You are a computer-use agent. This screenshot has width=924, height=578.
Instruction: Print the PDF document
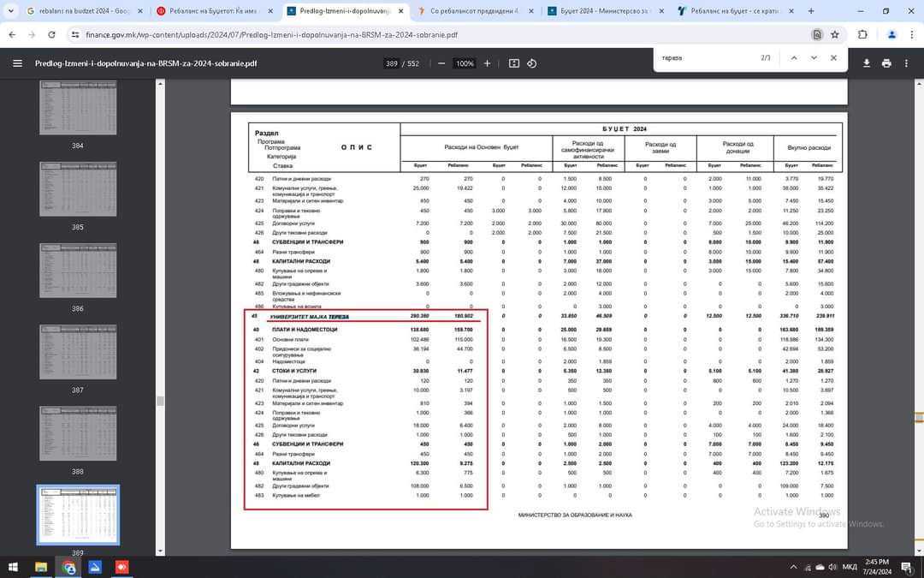pyautogui.click(x=886, y=63)
